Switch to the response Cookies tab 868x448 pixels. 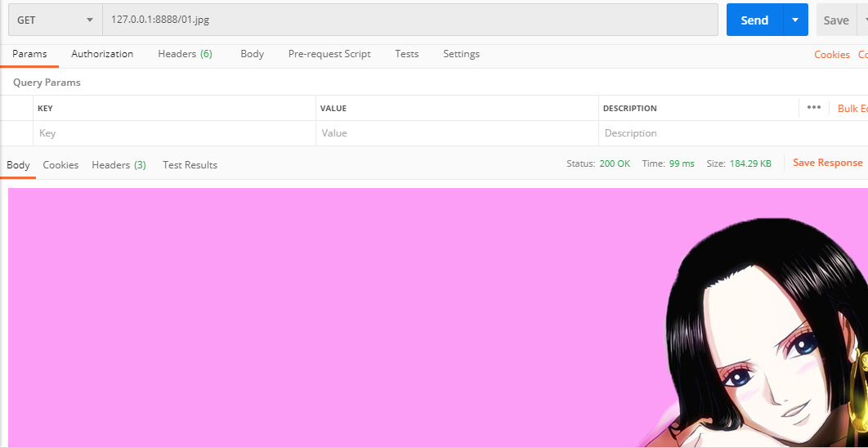(61, 165)
